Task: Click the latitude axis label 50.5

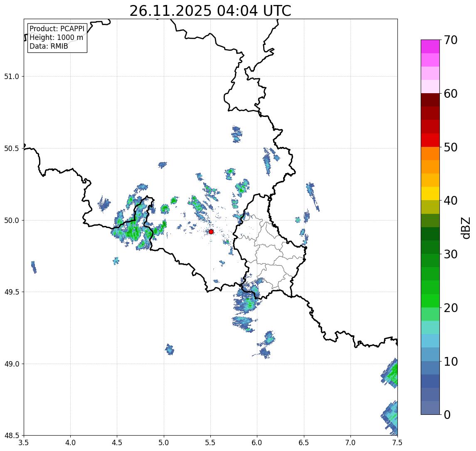Action: click(x=12, y=149)
